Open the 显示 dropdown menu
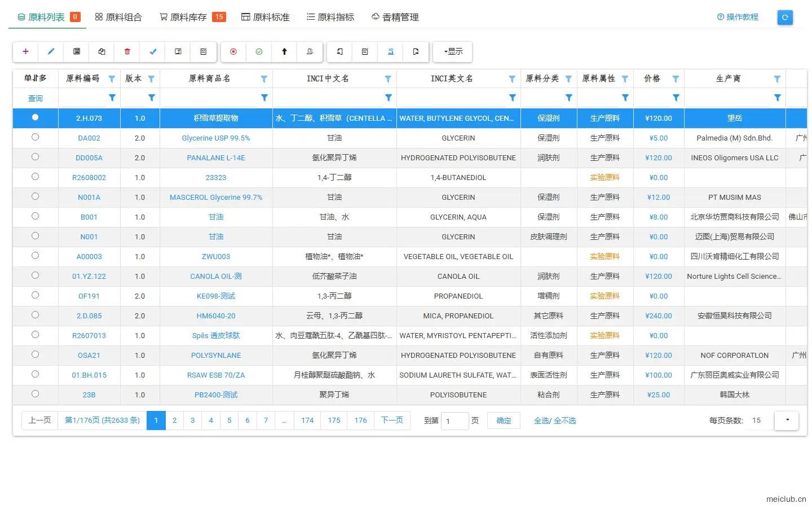812x508 pixels. (453, 51)
